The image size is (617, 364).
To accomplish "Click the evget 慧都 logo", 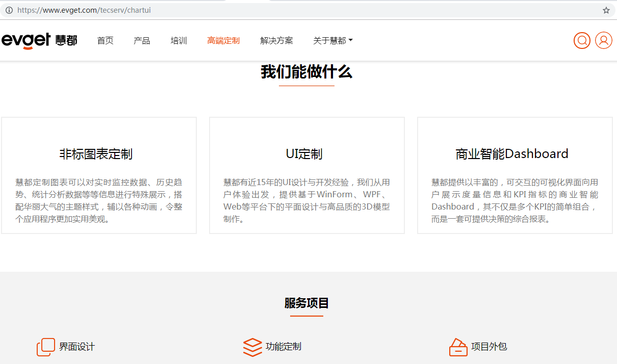I will tap(40, 40).
